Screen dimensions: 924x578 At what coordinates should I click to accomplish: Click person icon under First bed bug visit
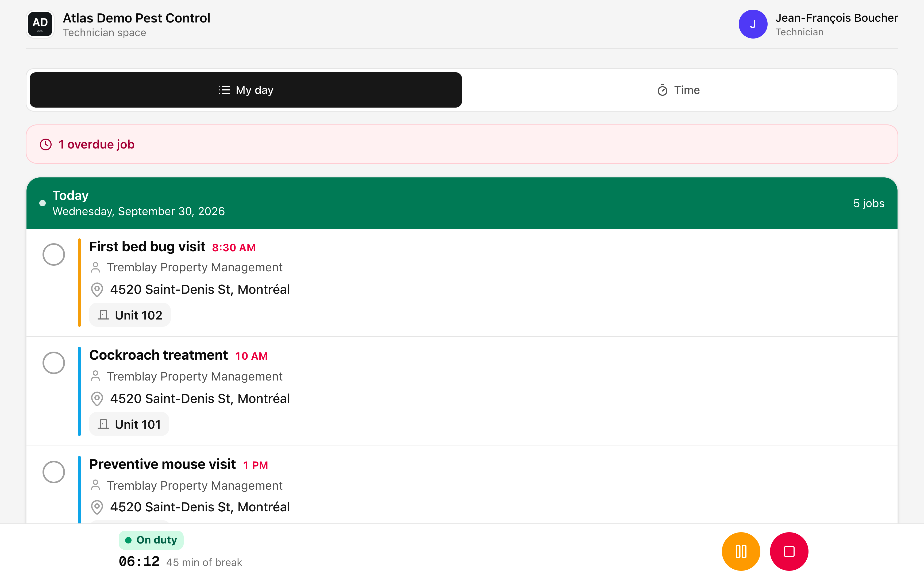pos(95,267)
